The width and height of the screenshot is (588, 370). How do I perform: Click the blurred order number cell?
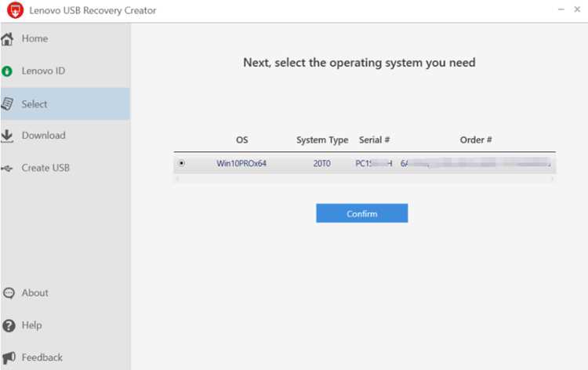476,163
